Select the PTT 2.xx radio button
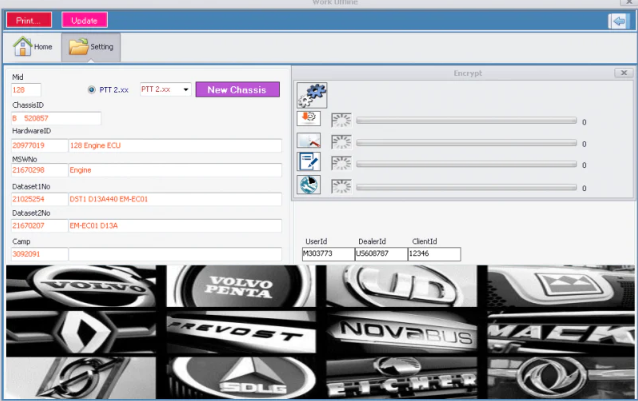 92,90
